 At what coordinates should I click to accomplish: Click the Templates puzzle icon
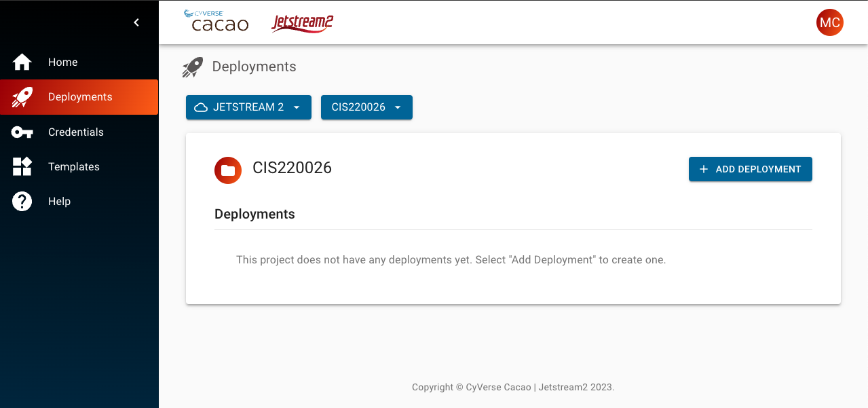21,166
